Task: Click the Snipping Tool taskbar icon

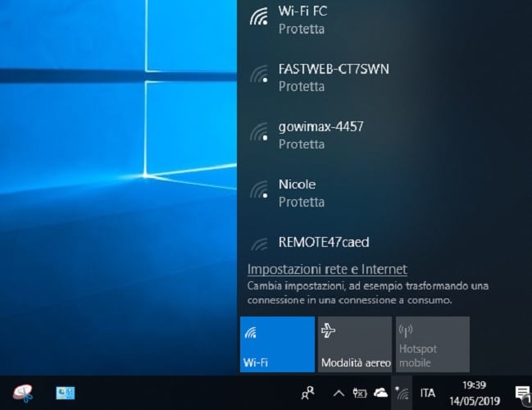Action: pyautogui.click(x=24, y=393)
